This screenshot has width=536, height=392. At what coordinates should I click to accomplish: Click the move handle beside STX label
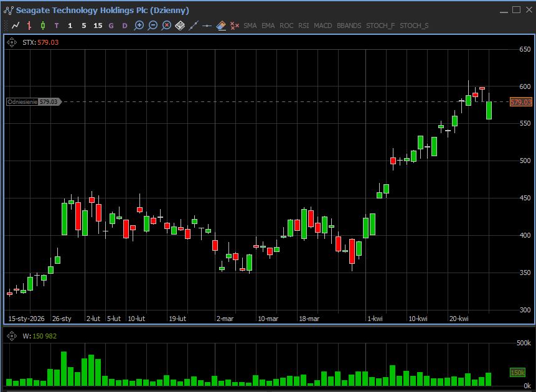coord(11,42)
